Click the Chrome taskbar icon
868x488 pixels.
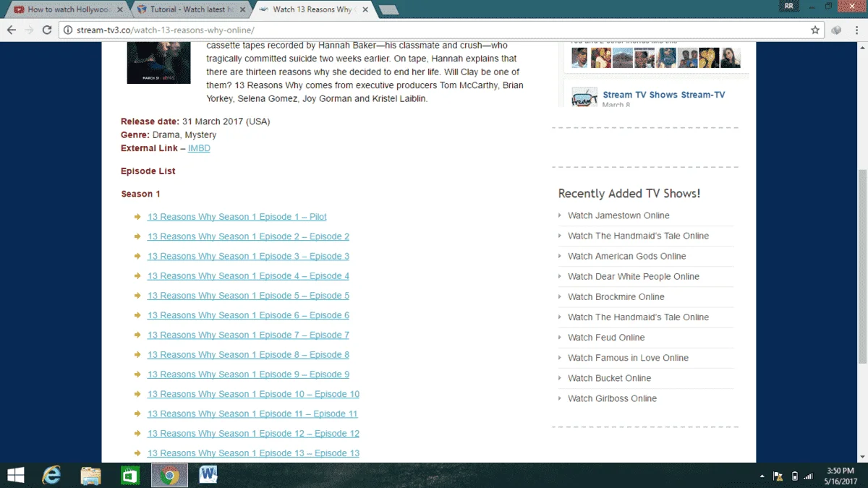pos(169,475)
